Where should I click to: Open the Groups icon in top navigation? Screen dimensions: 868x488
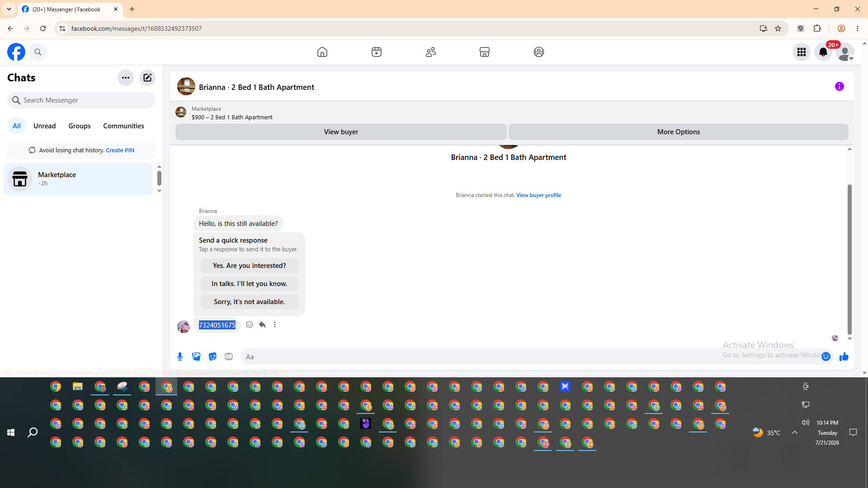click(x=539, y=52)
